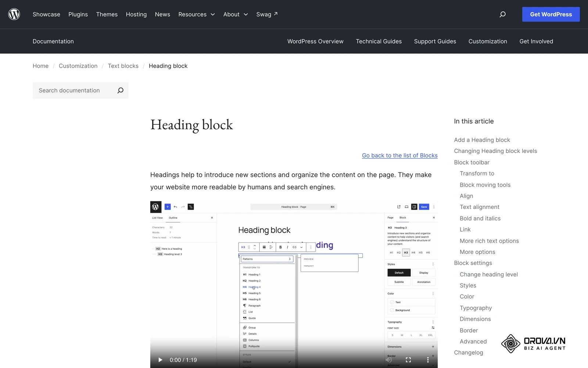The width and height of the screenshot is (588, 368).
Task: Jump to Text alignment section
Action: (x=480, y=207)
